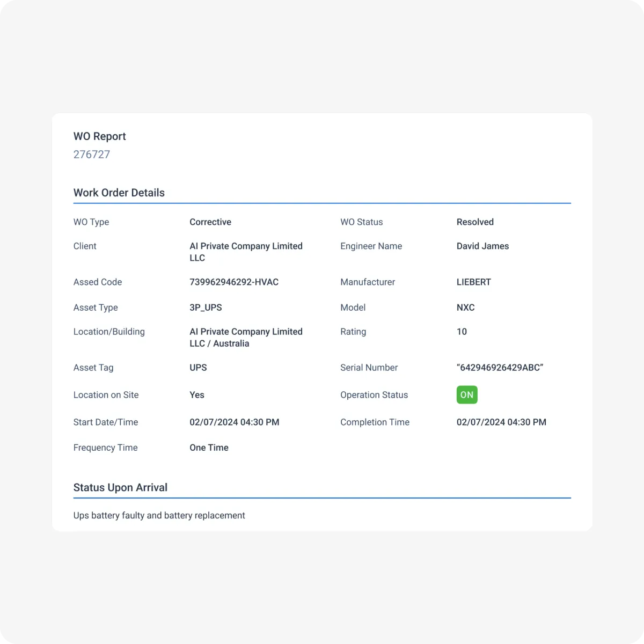Select Manufacturer value LIEBERT
Screen dimensions: 644x644
[x=473, y=282]
